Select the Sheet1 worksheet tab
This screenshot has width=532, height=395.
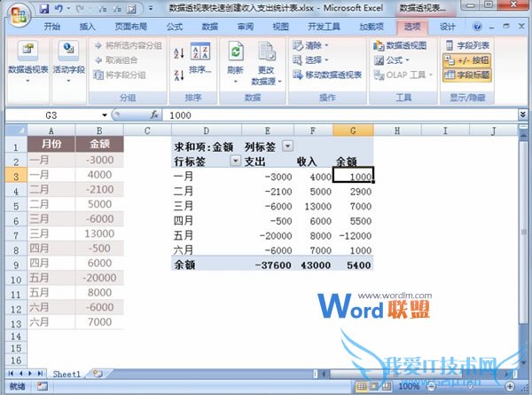coord(66,374)
